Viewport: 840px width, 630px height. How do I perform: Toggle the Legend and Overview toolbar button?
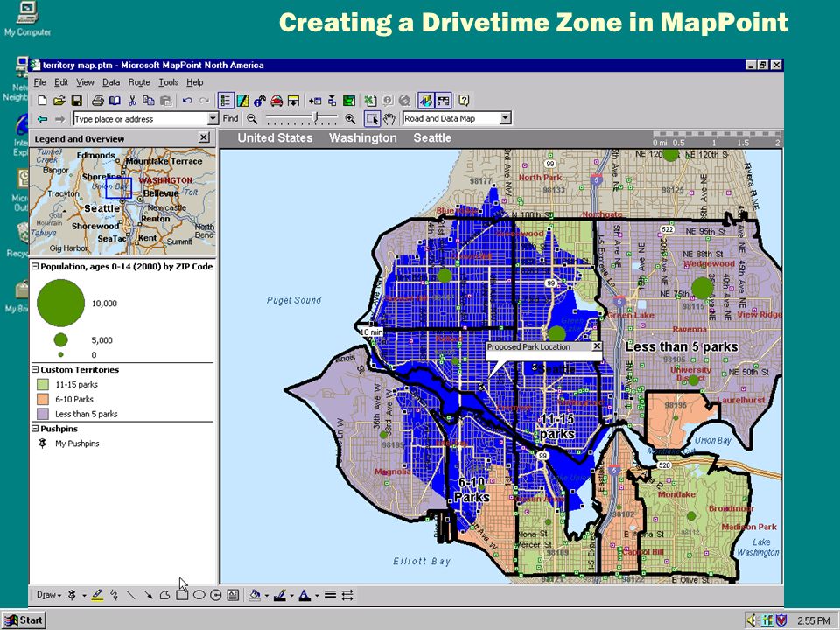(x=226, y=101)
